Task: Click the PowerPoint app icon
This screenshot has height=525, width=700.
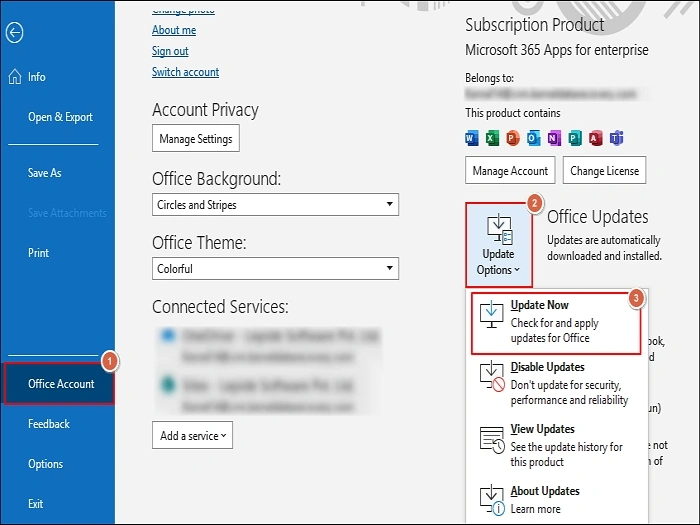Action: (x=513, y=138)
